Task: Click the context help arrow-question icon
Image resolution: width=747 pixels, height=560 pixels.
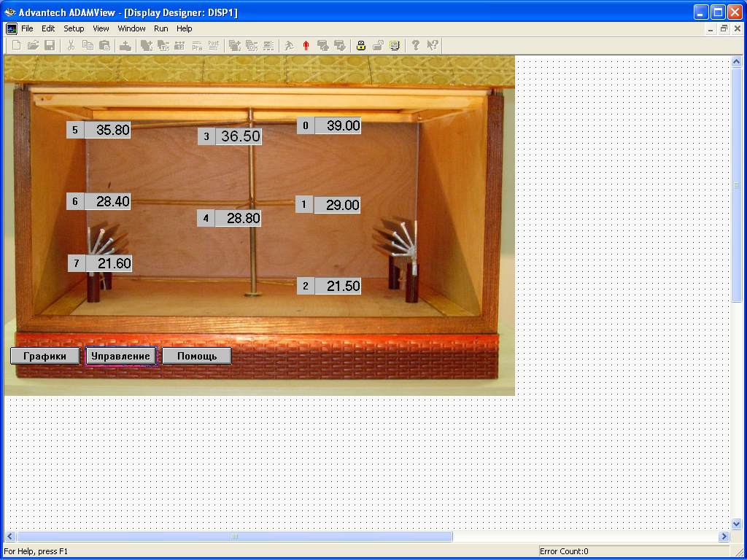Action: [x=432, y=45]
